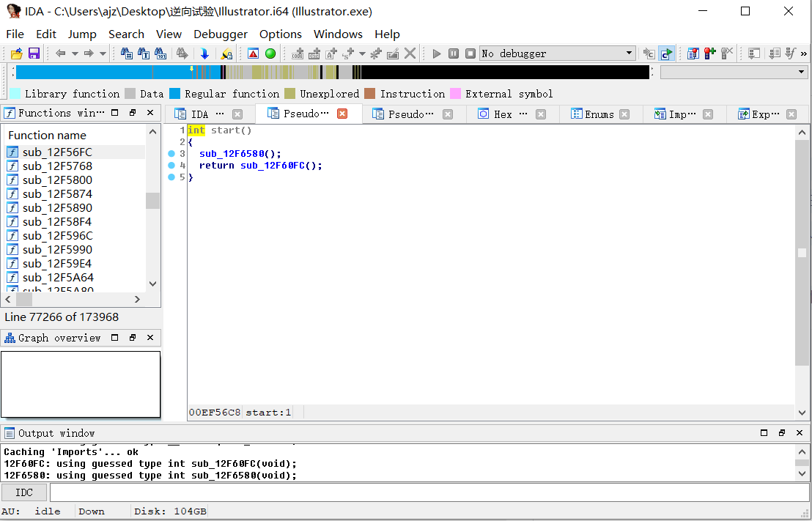The width and height of the screenshot is (812, 521).
Task: Open the Windows menu
Action: point(338,34)
